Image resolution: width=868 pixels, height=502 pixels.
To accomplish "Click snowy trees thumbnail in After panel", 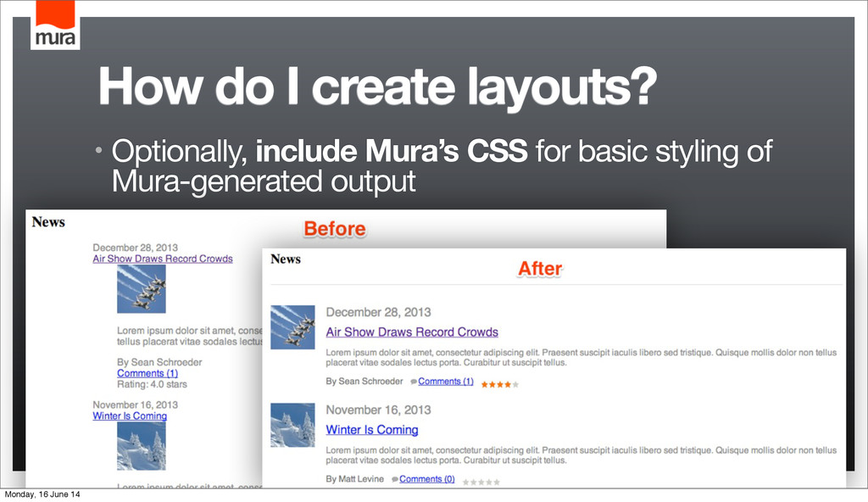I will coord(292,425).
